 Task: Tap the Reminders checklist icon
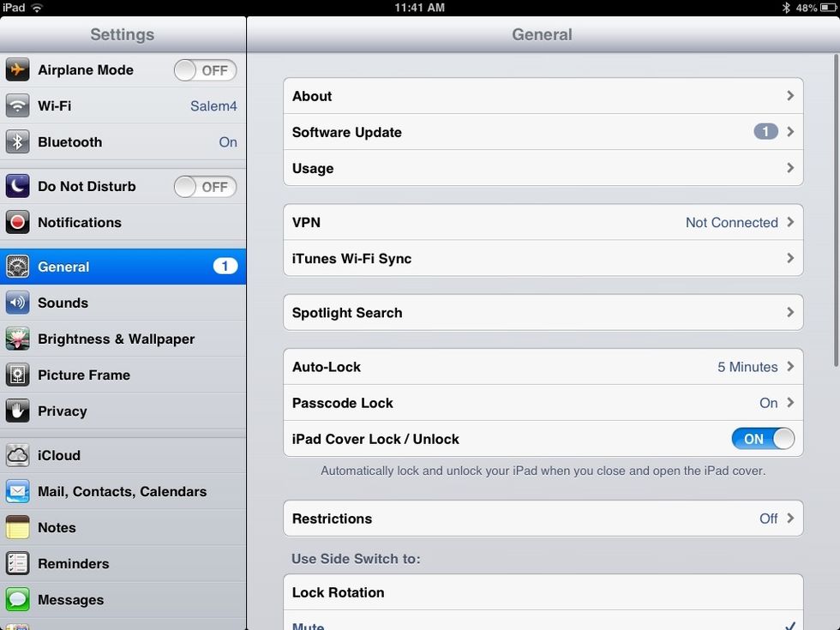point(17,564)
